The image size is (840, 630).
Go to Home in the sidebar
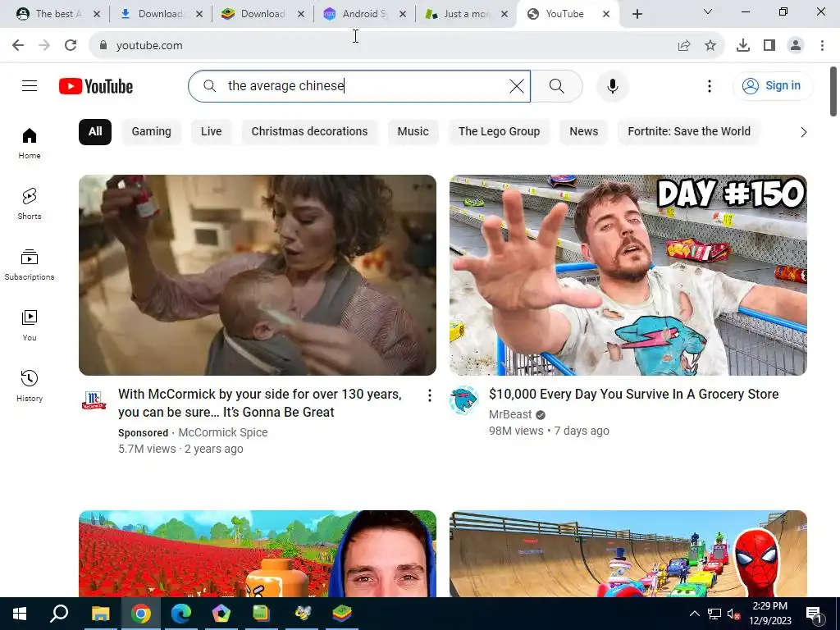[x=30, y=144]
